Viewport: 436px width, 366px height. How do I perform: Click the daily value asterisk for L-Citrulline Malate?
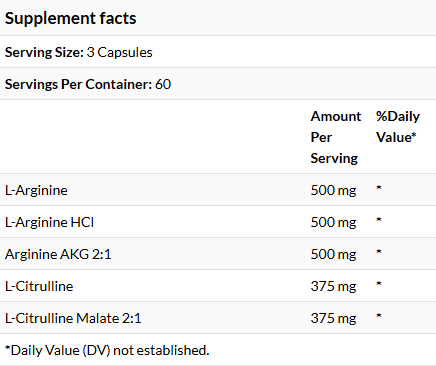(379, 316)
